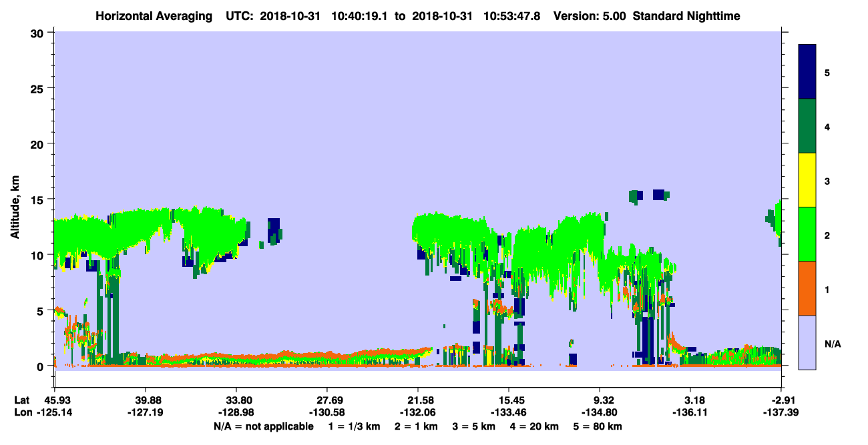This screenshot has width=868, height=445.
Task: Click the longitude value -137.39
Action: 781,412
